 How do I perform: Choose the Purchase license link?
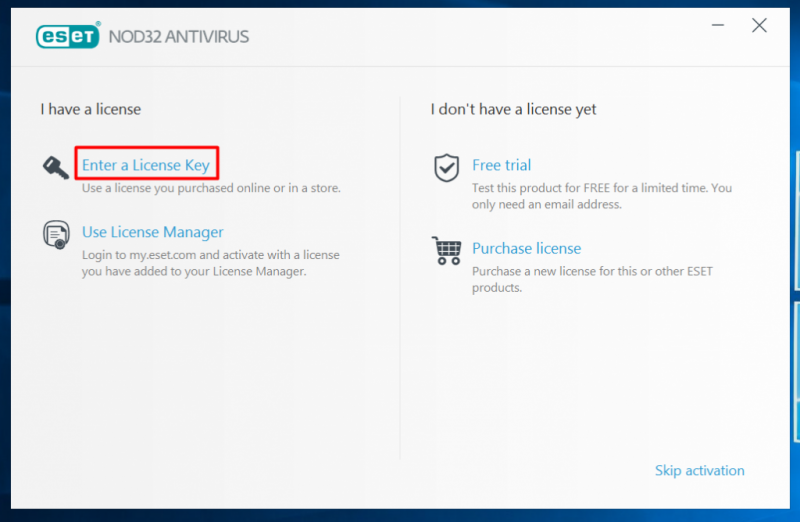[x=526, y=248]
